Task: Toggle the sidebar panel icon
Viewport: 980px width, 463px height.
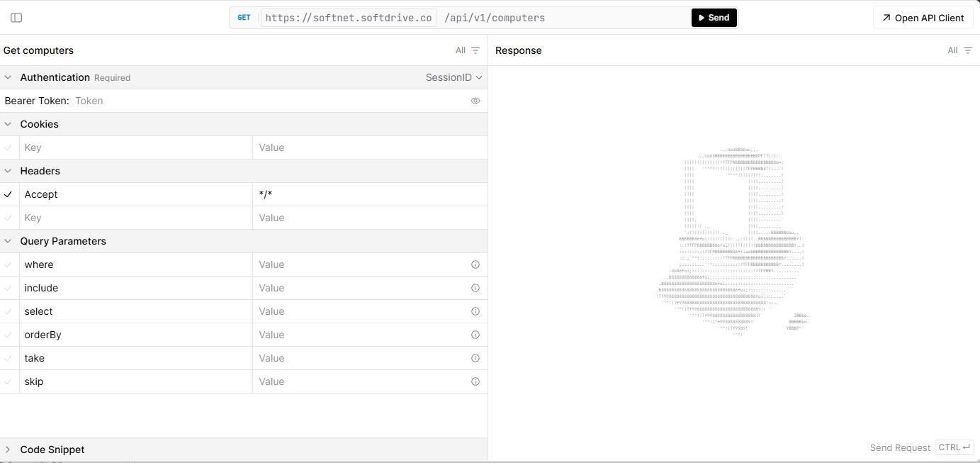Action: click(x=16, y=18)
